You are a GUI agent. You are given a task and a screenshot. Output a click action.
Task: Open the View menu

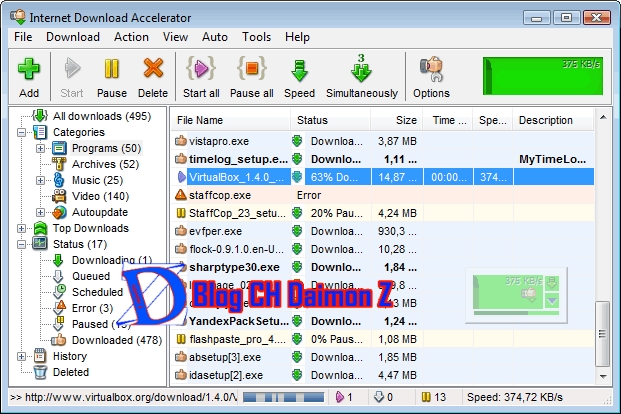coord(175,37)
